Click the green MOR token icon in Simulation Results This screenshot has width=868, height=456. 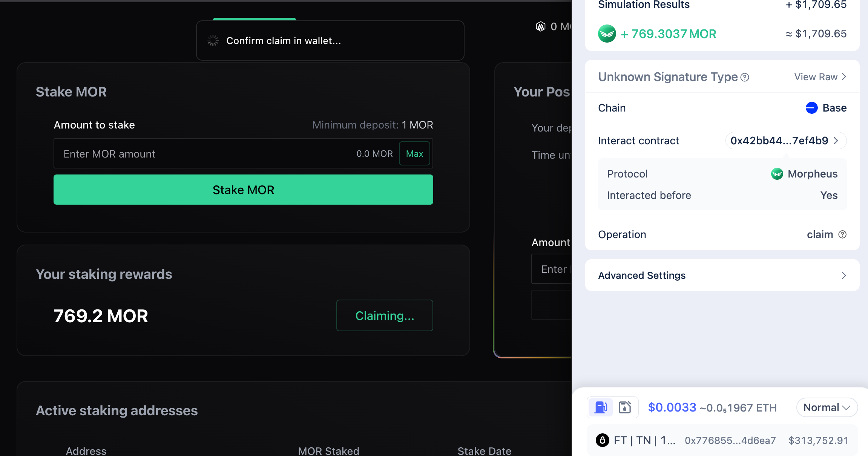point(607,34)
